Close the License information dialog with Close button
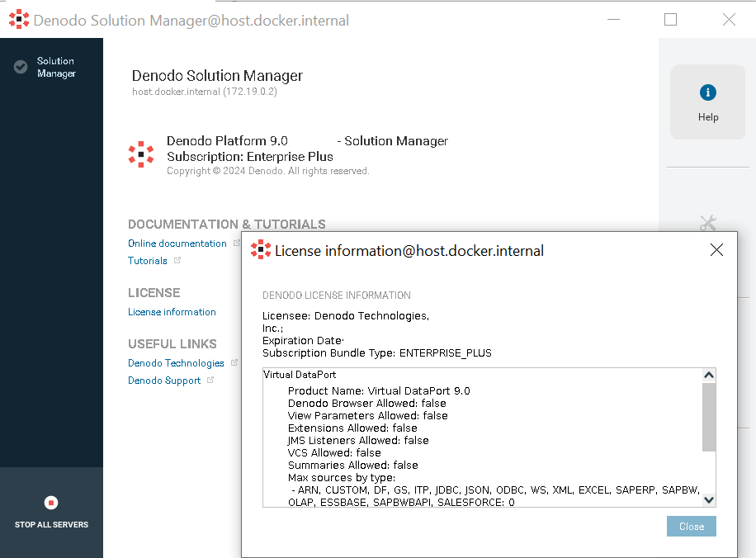The height and width of the screenshot is (558, 756). (x=692, y=526)
